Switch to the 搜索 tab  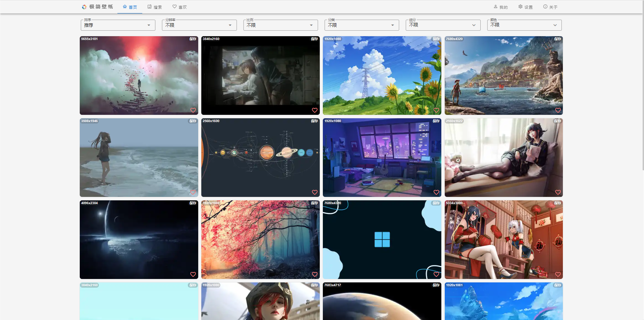[154, 7]
